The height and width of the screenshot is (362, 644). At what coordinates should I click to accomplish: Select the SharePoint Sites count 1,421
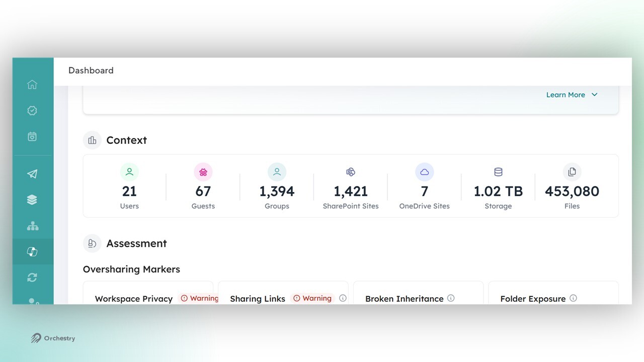coord(351,192)
